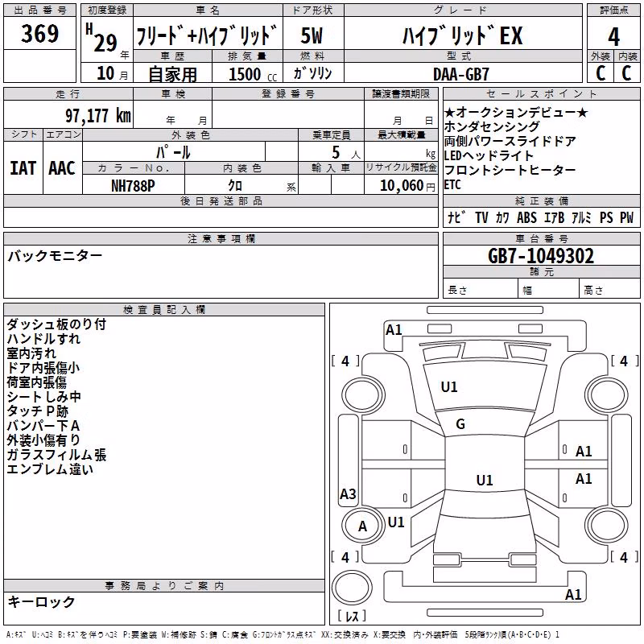Select the バックモニター note text

pos(55,256)
